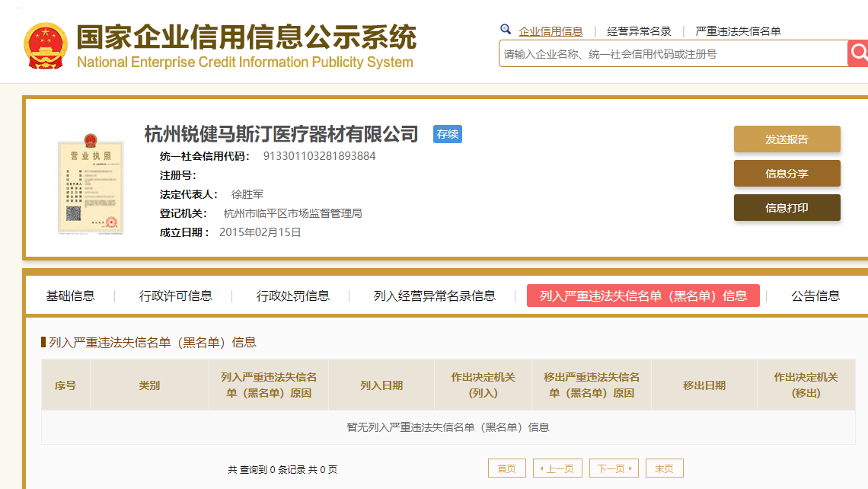Switch to the 公告信息 tab

815,296
